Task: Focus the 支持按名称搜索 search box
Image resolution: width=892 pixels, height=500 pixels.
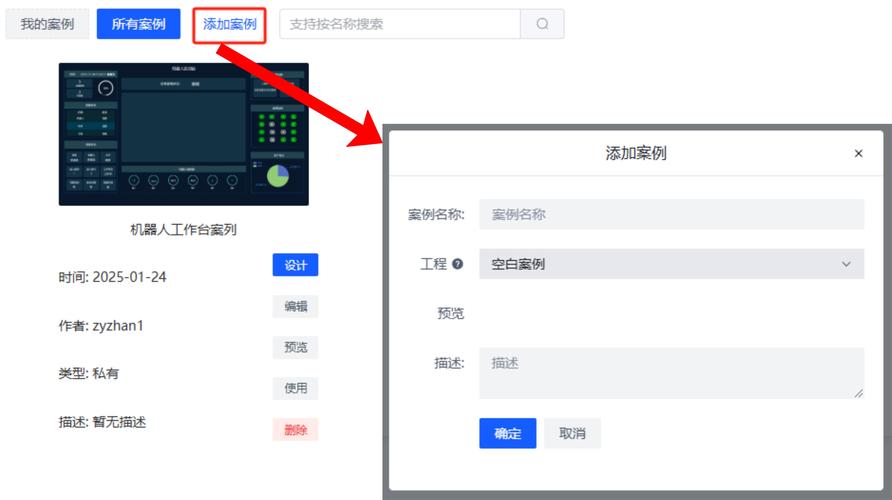Action: (400, 24)
